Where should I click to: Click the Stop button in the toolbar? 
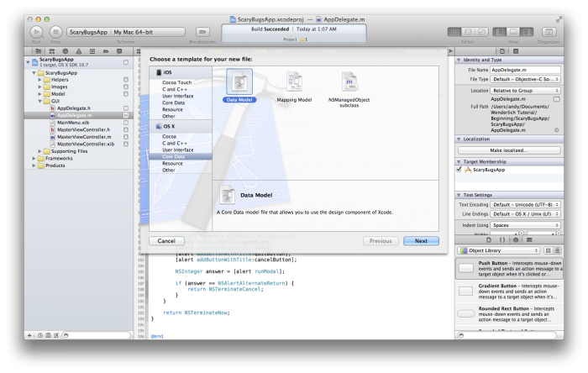click(x=55, y=32)
